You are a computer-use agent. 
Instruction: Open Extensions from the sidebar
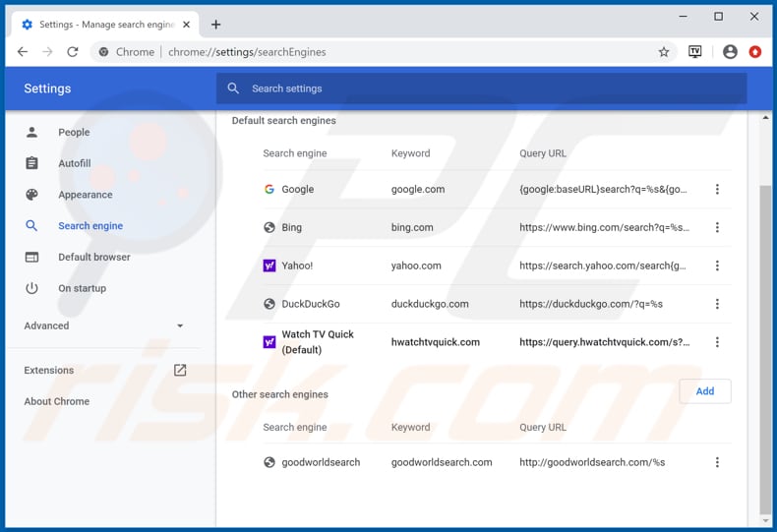tap(49, 370)
